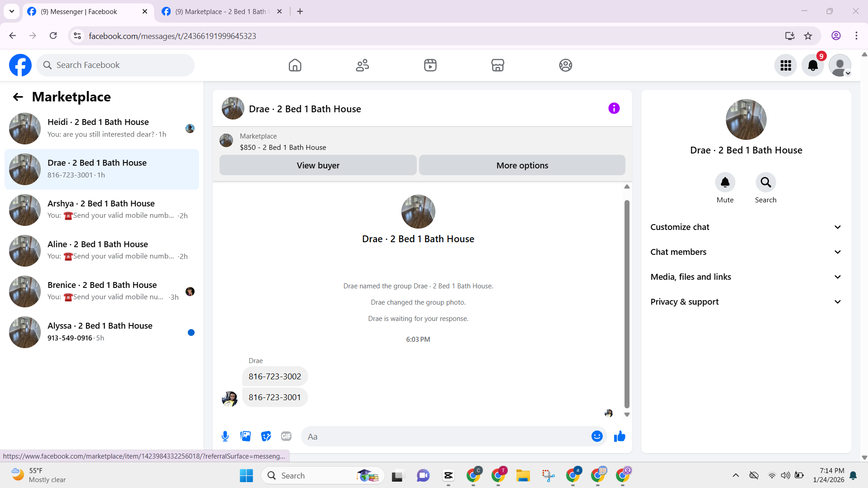This screenshot has width=868, height=488.
Task: Open the weather widget 55°F
Action: pos(39,475)
